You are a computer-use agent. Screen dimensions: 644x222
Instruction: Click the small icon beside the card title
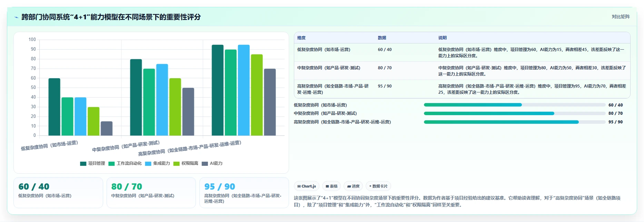16,17
